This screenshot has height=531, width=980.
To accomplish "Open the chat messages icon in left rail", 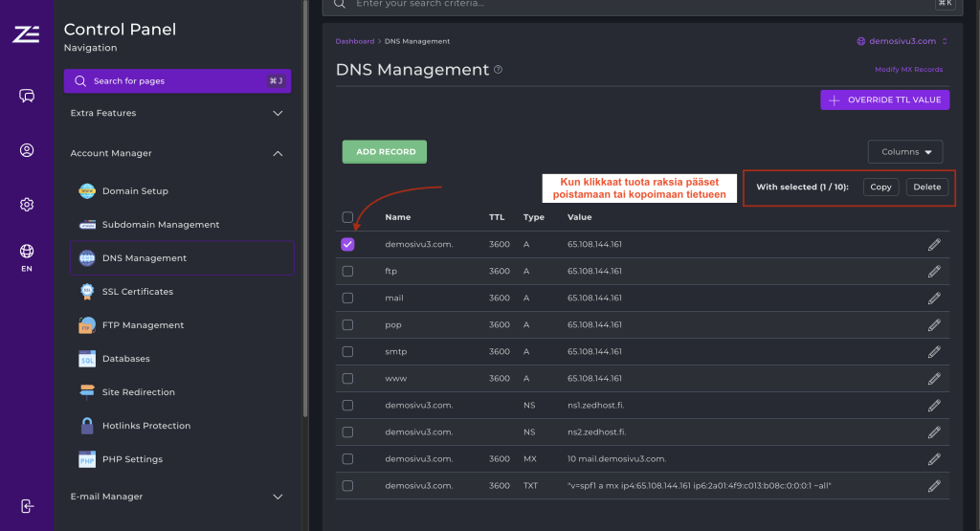I will (x=27, y=96).
